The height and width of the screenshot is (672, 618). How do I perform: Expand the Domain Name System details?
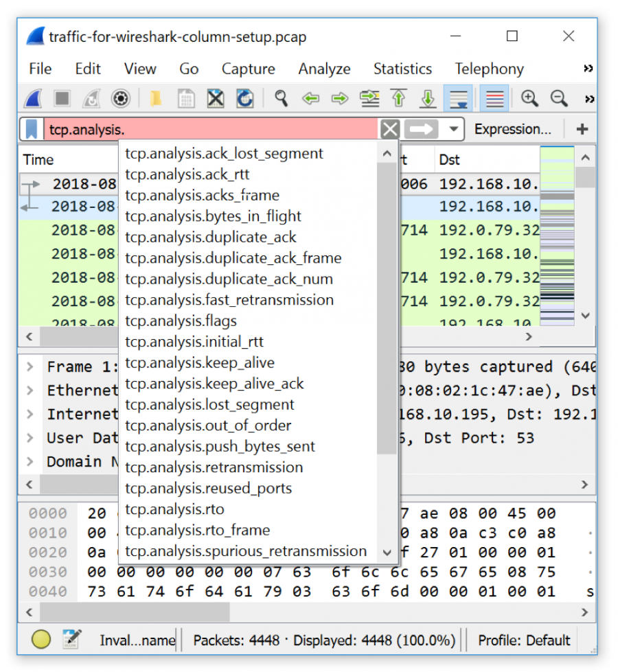30,462
